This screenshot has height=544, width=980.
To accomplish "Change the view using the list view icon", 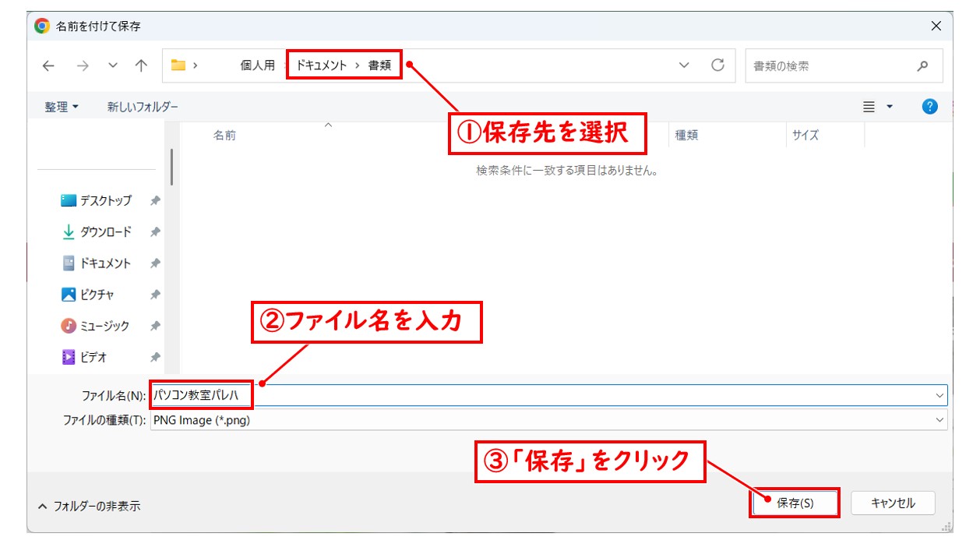I will click(870, 106).
